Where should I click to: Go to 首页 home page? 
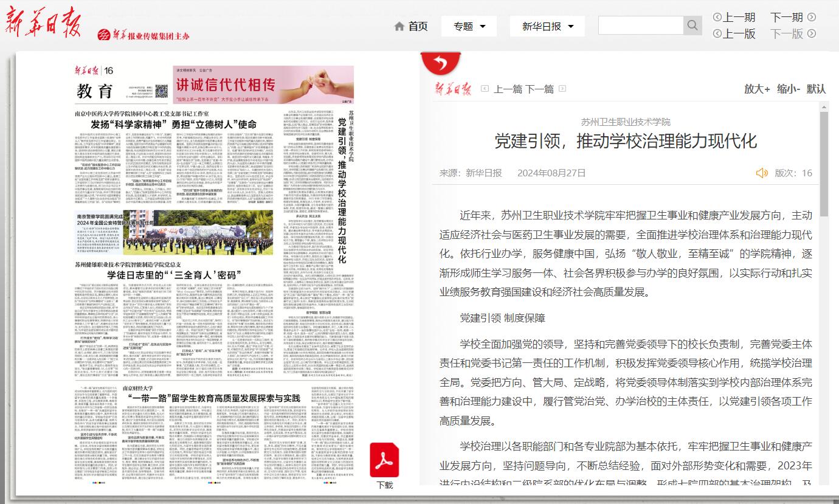tap(418, 26)
